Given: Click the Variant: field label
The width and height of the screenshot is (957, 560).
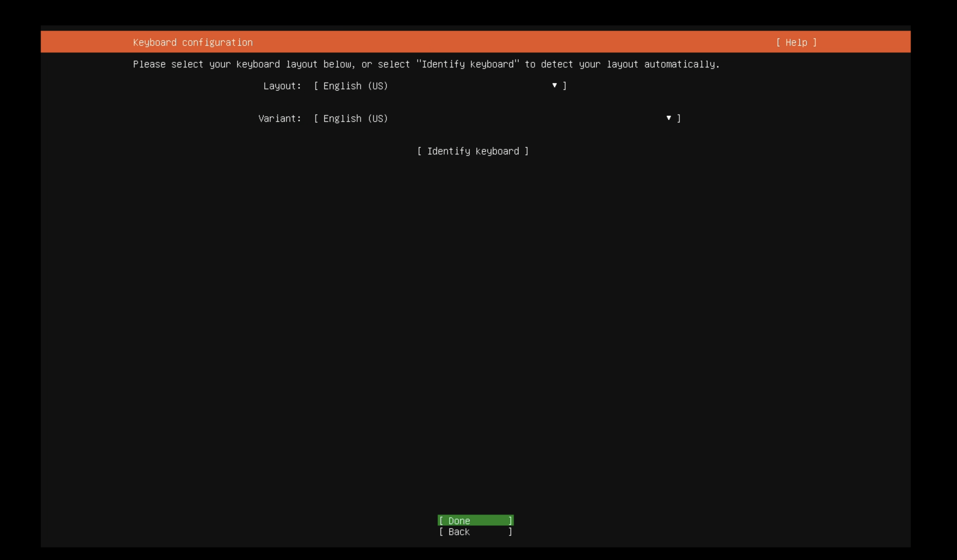Looking at the screenshot, I should [x=280, y=118].
